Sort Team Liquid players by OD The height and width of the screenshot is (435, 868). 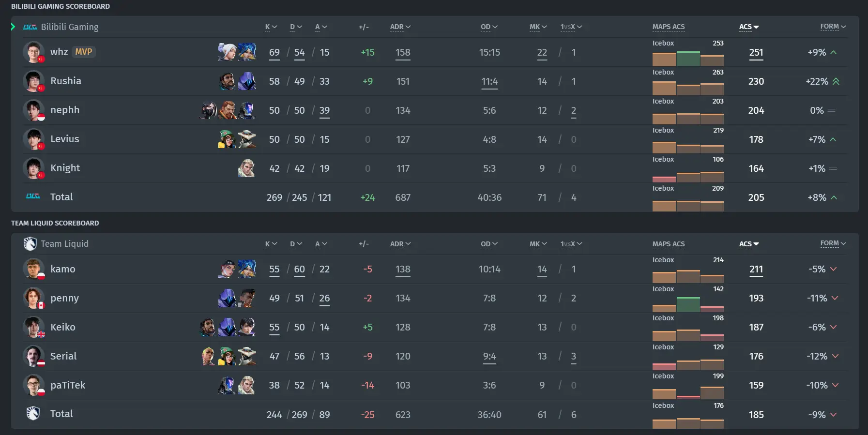click(x=489, y=244)
